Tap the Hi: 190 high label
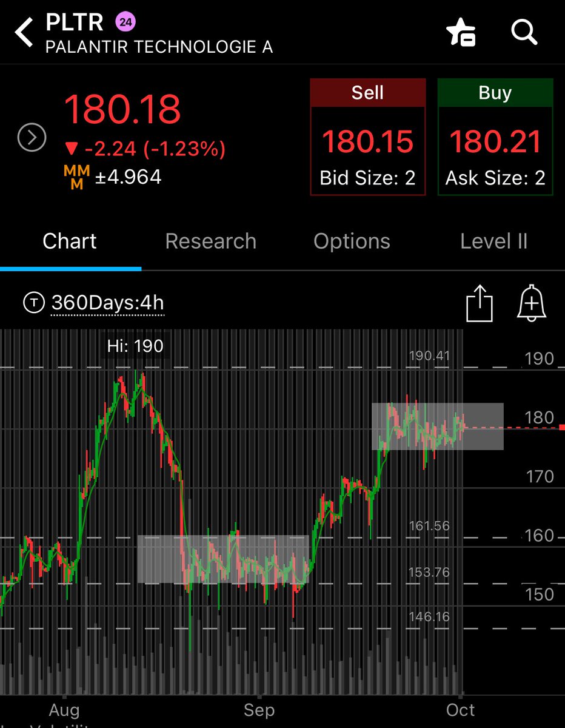565x728 pixels. click(135, 346)
